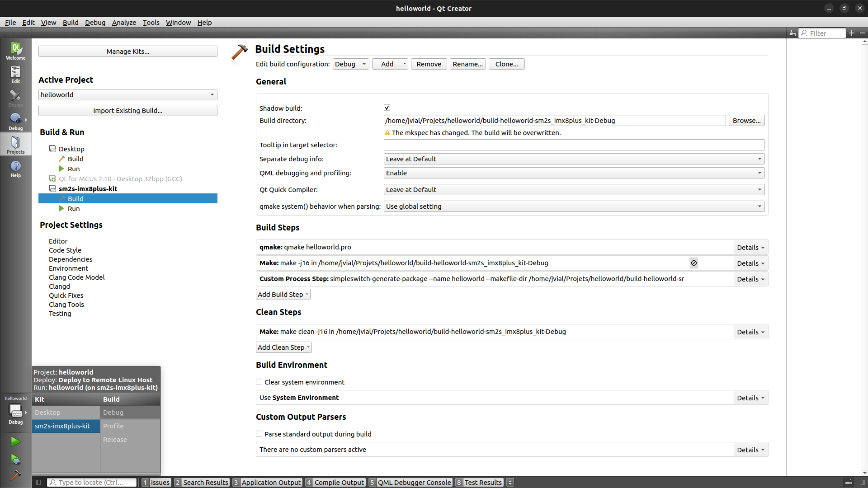Start debugging with run-debug icon
This screenshot has width=868, height=488.
[x=15, y=460]
